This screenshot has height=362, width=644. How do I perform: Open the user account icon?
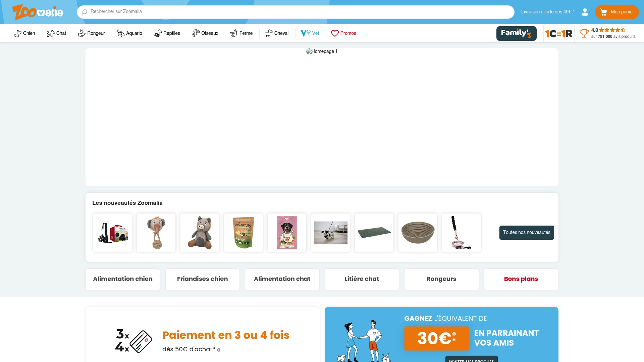pyautogui.click(x=585, y=12)
